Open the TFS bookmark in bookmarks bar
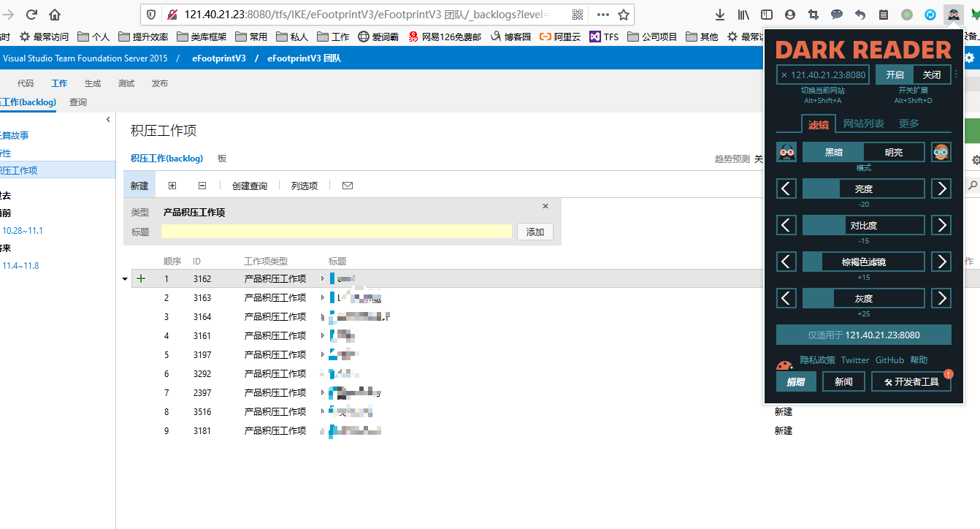980x529 pixels. 604,37
